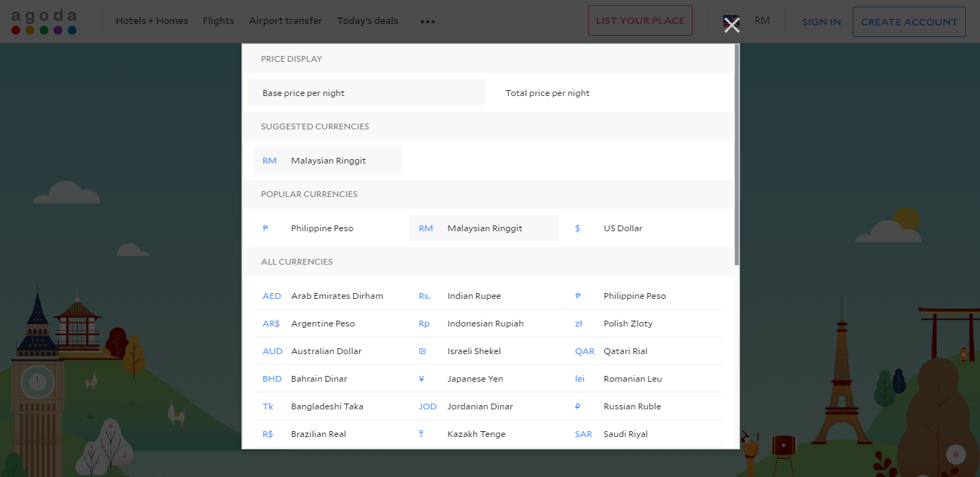Open Hotels + Homes menu
The height and width of the screenshot is (477, 980).
click(151, 21)
